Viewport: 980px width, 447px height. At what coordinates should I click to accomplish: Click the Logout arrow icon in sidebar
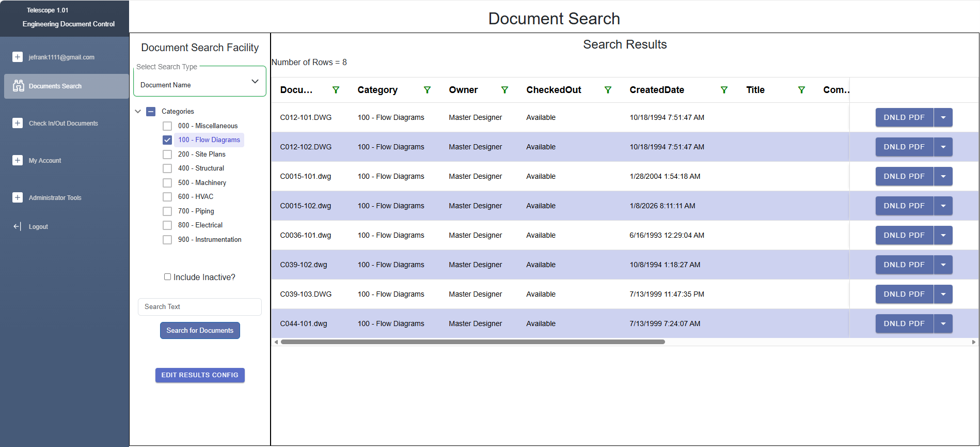coord(18,226)
